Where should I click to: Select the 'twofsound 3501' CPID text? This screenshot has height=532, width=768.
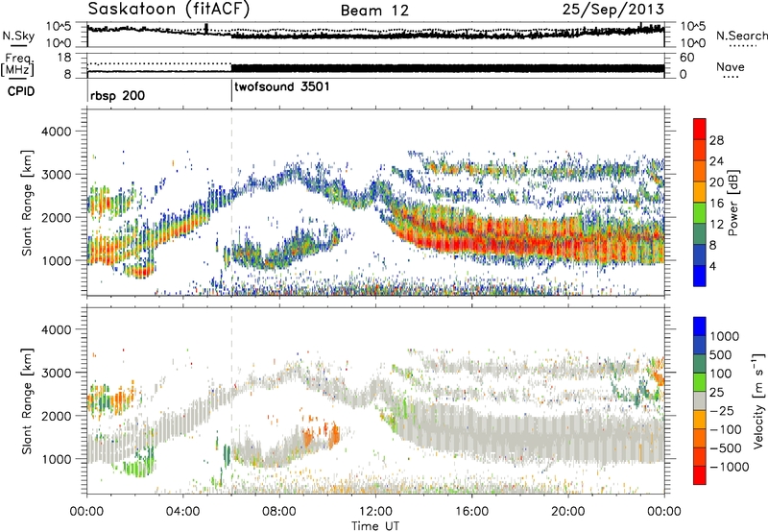[282, 87]
